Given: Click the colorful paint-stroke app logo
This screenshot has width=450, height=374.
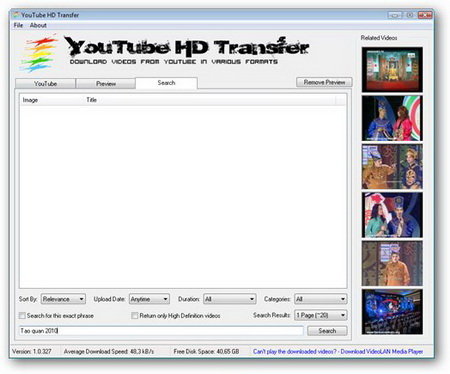Looking at the screenshot, I should point(39,54).
